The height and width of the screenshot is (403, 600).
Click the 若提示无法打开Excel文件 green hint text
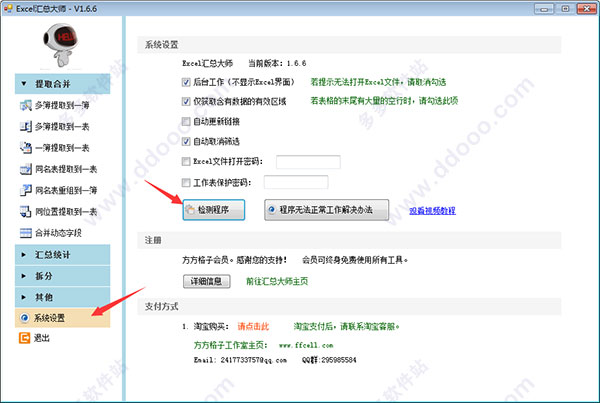pyautogui.click(x=378, y=82)
